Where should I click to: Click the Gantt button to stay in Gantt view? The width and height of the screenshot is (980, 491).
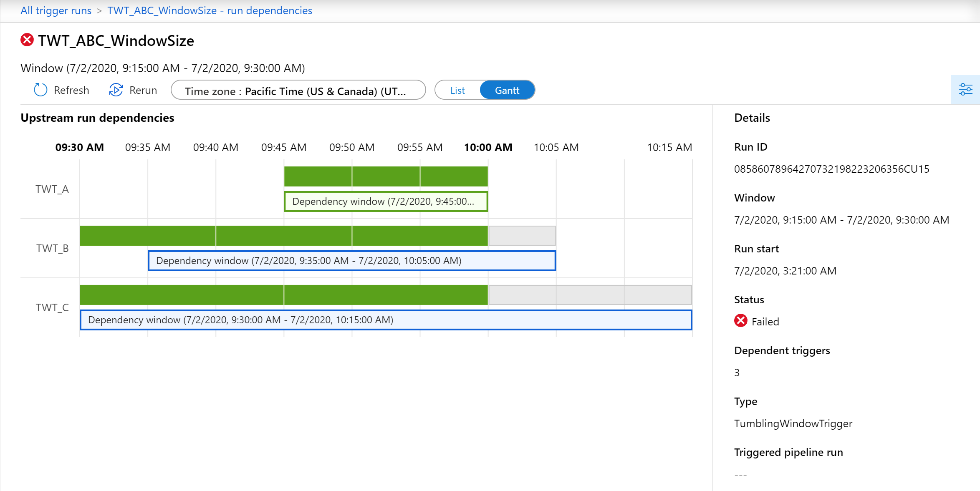[x=507, y=90]
